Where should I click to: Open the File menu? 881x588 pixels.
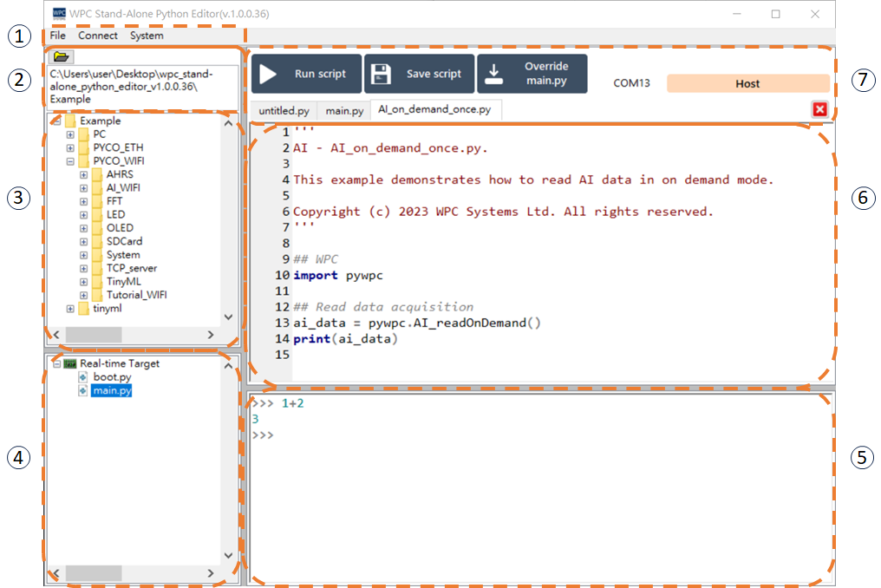[x=57, y=36]
